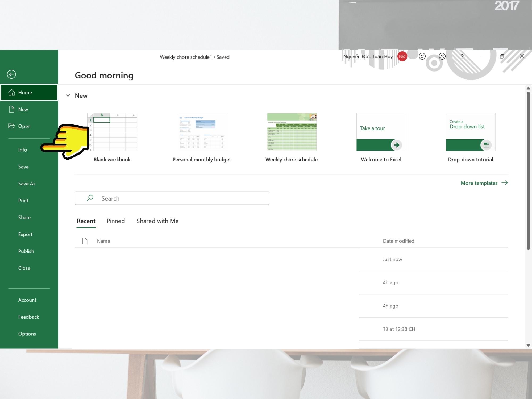Open the Welcome to Excel tour
532x399 pixels.
click(381, 132)
